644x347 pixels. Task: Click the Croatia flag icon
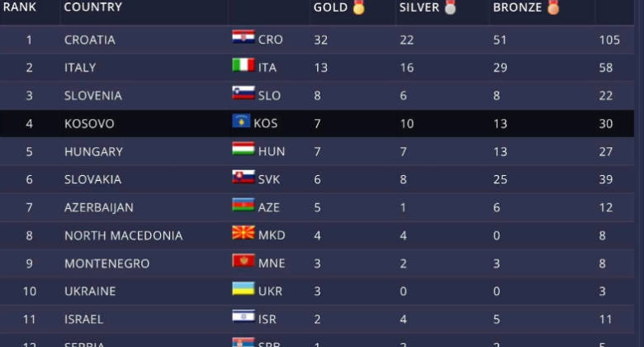coord(243,37)
